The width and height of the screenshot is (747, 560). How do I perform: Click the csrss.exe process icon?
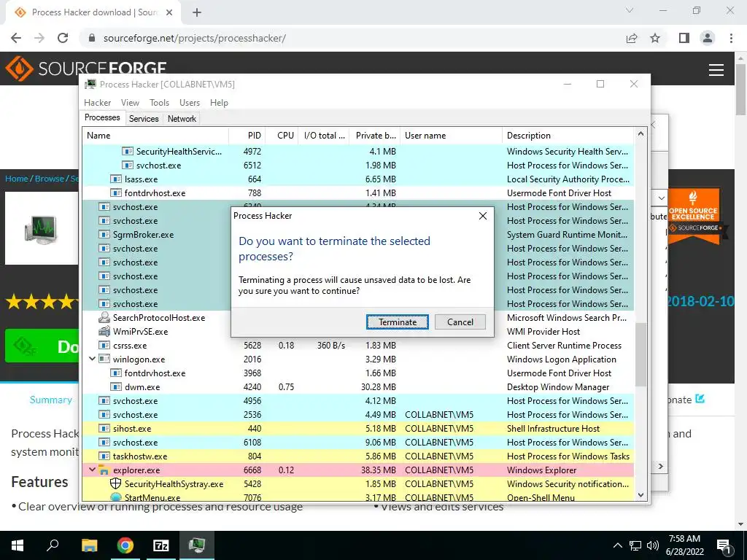point(104,345)
